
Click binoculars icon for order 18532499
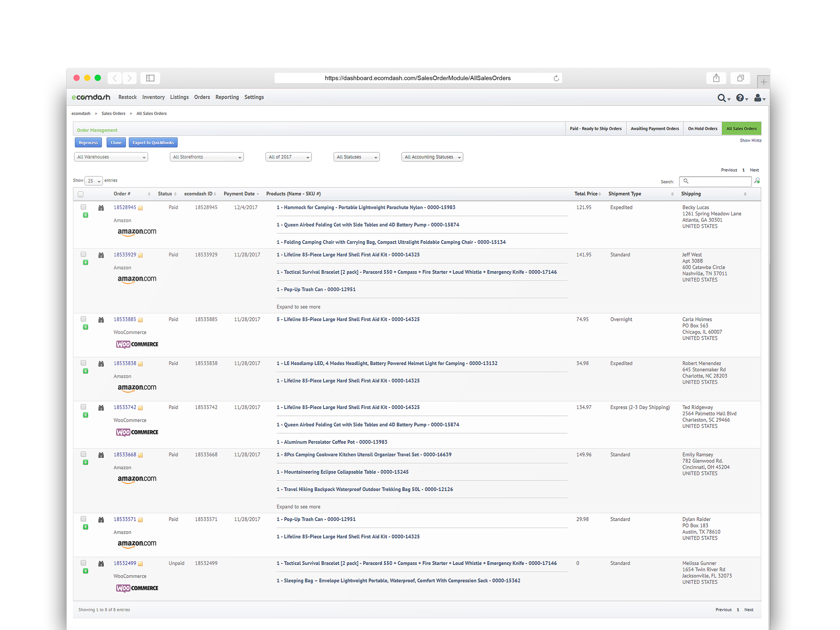tap(101, 564)
